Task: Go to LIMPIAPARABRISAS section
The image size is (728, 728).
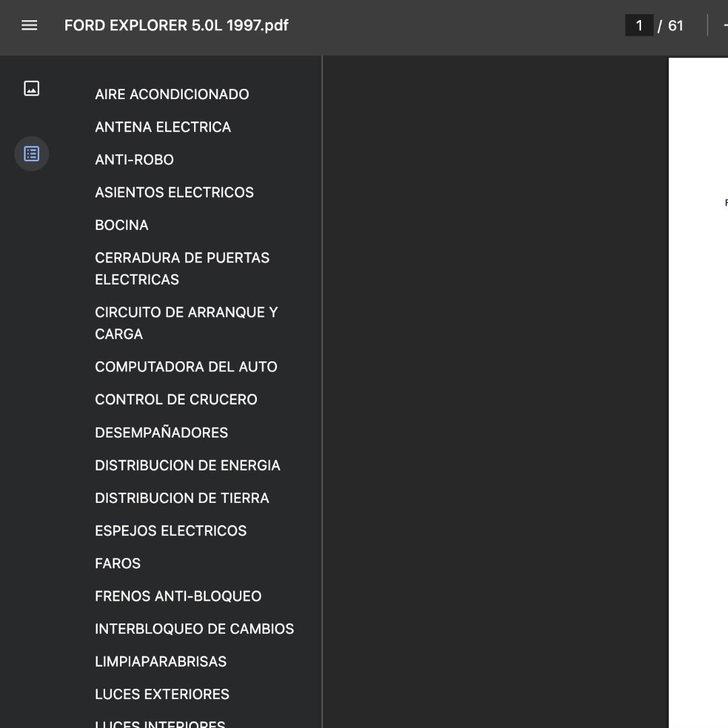Action: coord(160,662)
